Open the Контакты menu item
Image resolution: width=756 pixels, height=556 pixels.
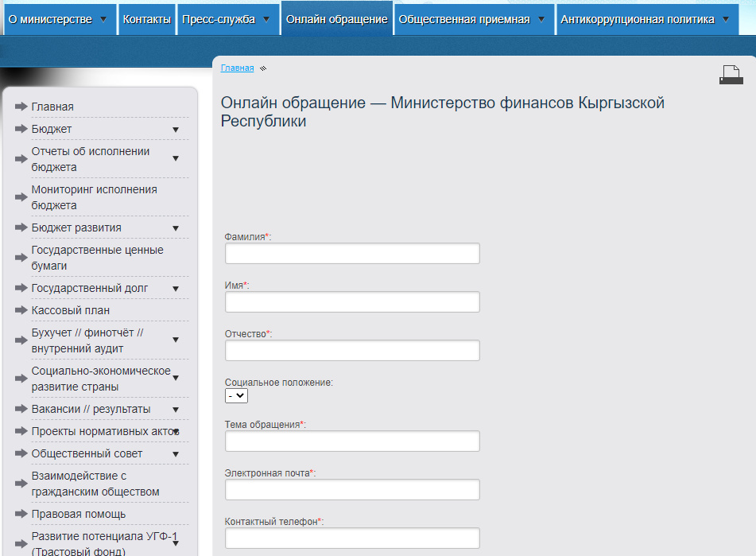tap(147, 16)
